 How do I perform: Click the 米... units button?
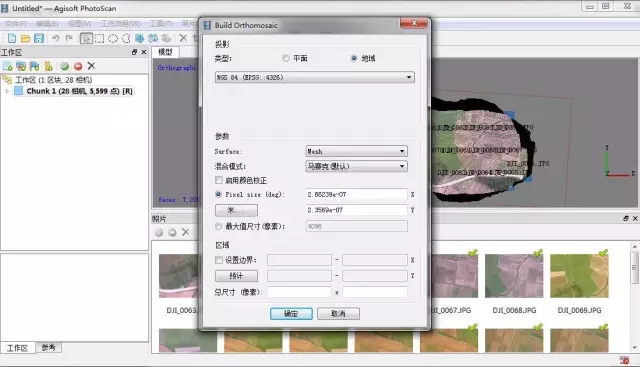pyautogui.click(x=236, y=210)
